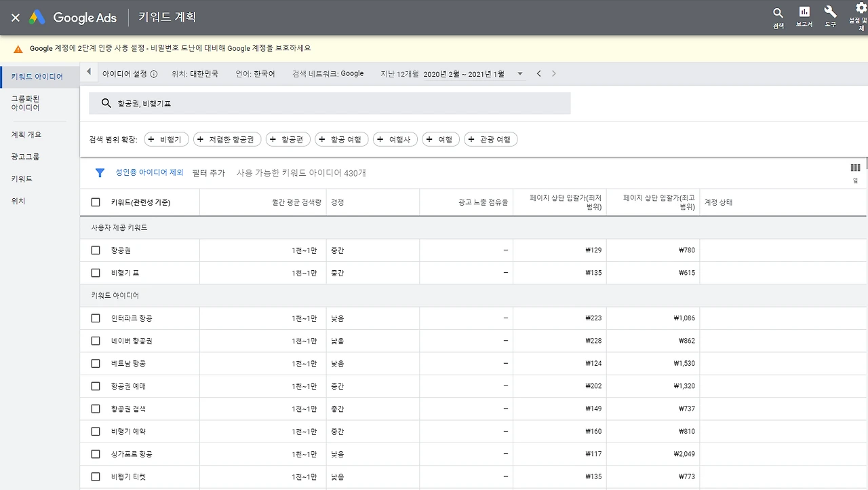Collapse the side panel with the left arrow
The width and height of the screenshot is (868, 490).
89,72
